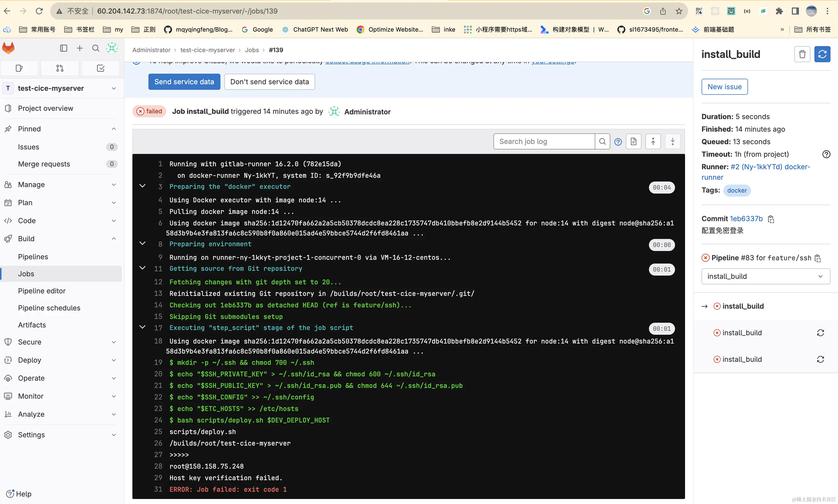The image size is (838, 504).
Task: Copy the commit SHA 1eb6337b
Action: coord(771,219)
